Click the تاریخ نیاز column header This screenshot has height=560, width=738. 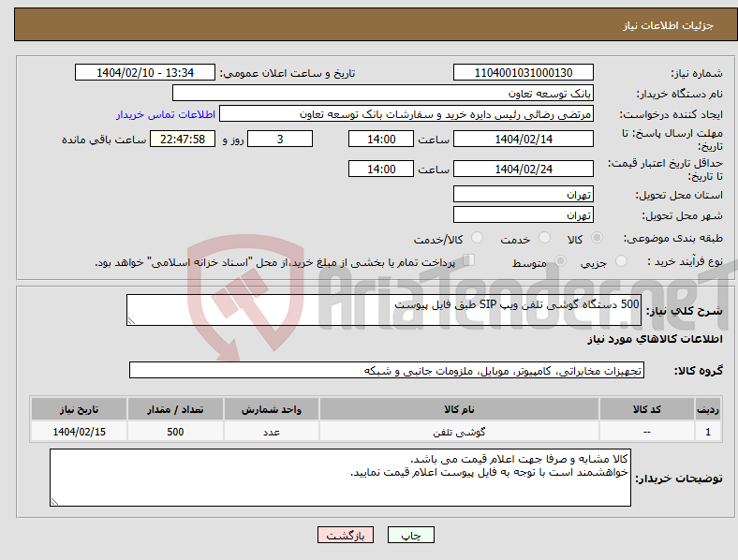click(79, 409)
